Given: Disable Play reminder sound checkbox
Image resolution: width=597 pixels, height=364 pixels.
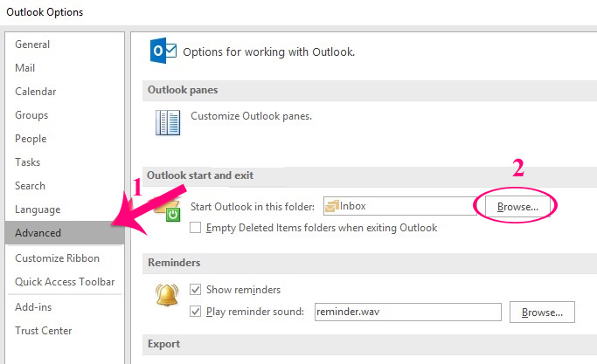Looking at the screenshot, I should coord(196,312).
